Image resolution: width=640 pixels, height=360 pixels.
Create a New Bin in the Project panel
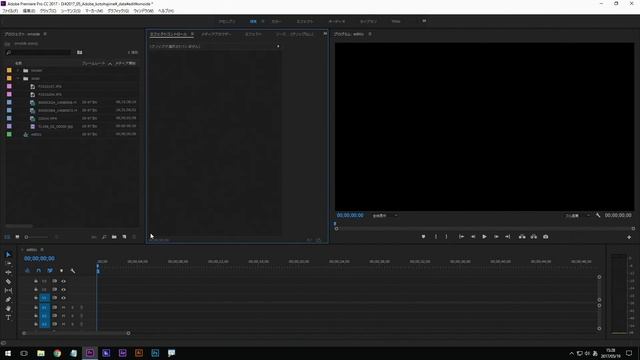pos(114,237)
